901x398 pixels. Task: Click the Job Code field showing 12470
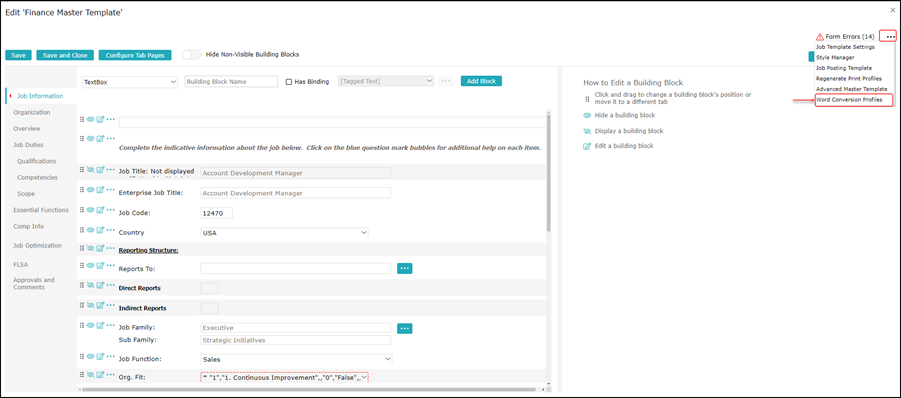tap(217, 213)
